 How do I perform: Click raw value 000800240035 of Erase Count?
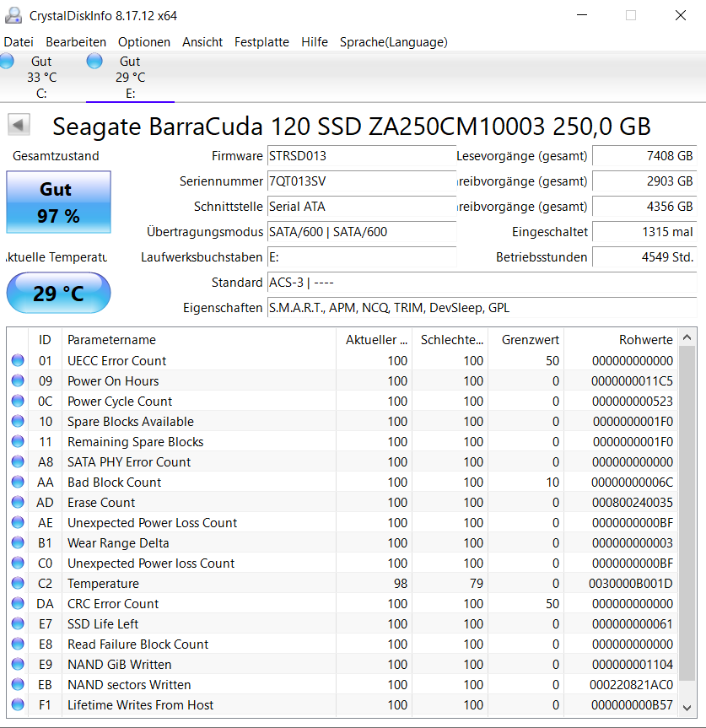[633, 503]
